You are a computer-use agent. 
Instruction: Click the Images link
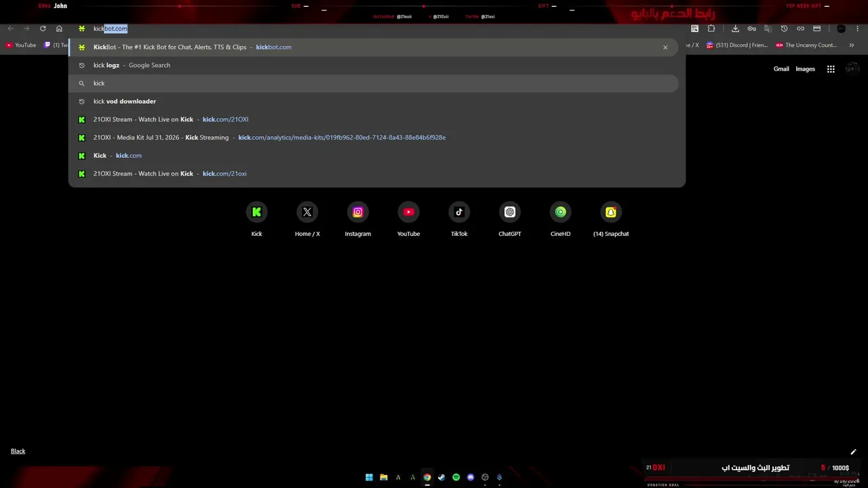coord(805,68)
